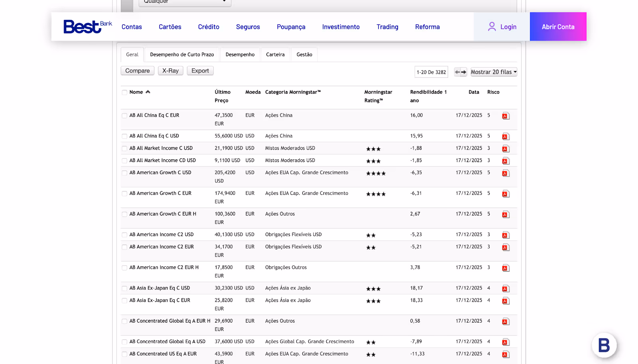The image size is (638, 364).
Task: Open PDF for AB American Income C2 EUR
Action: click(x=506, y=247)
